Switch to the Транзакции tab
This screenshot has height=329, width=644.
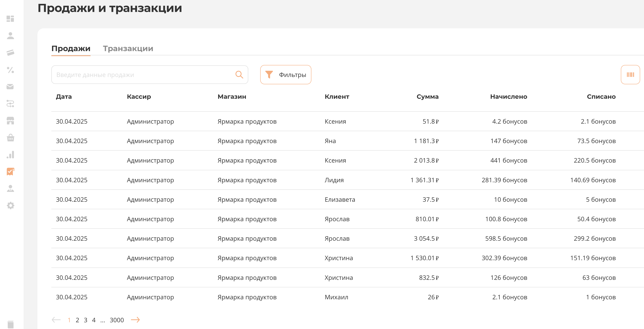(x=128, y=48)
